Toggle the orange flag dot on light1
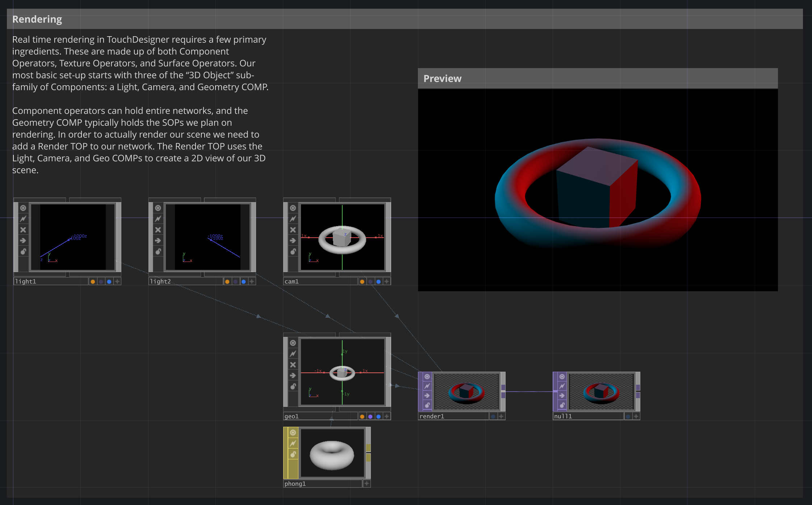The width and height of the screenshot is (812, 505). pos(93,281)
